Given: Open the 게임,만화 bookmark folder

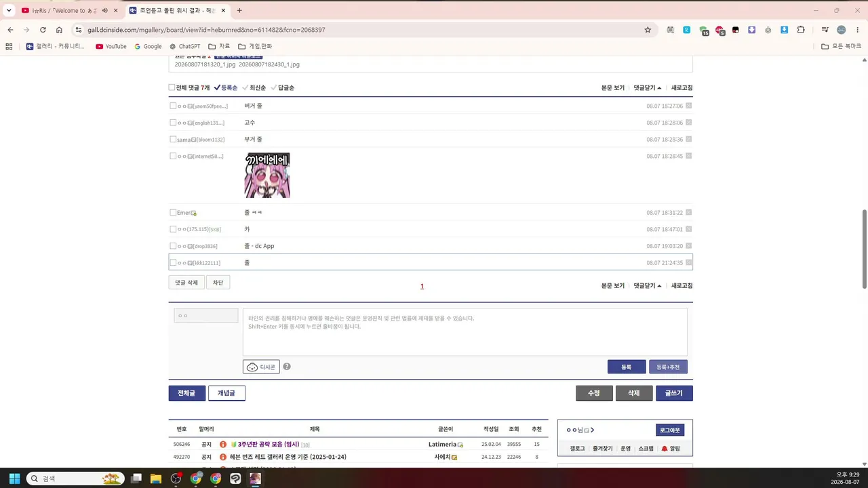Looking at the screenshot, I should click(x=255, y=46).
